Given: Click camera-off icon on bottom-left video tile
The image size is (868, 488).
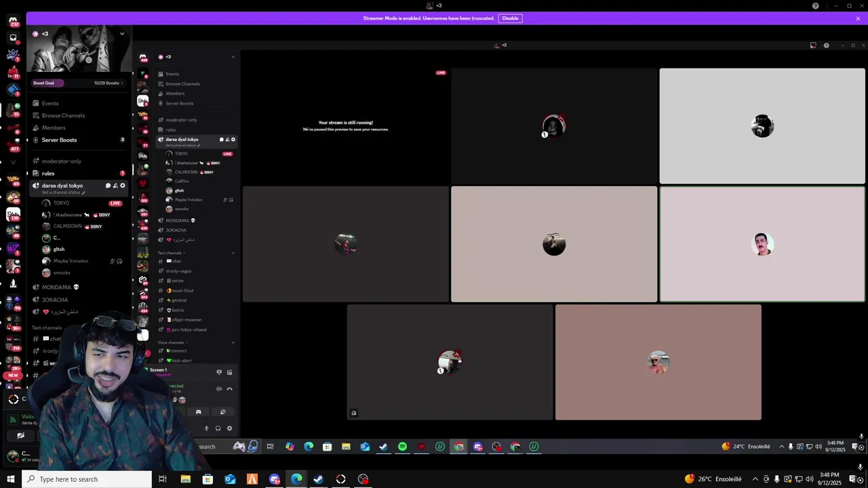Looking at the screenshot, I should 353,413.
